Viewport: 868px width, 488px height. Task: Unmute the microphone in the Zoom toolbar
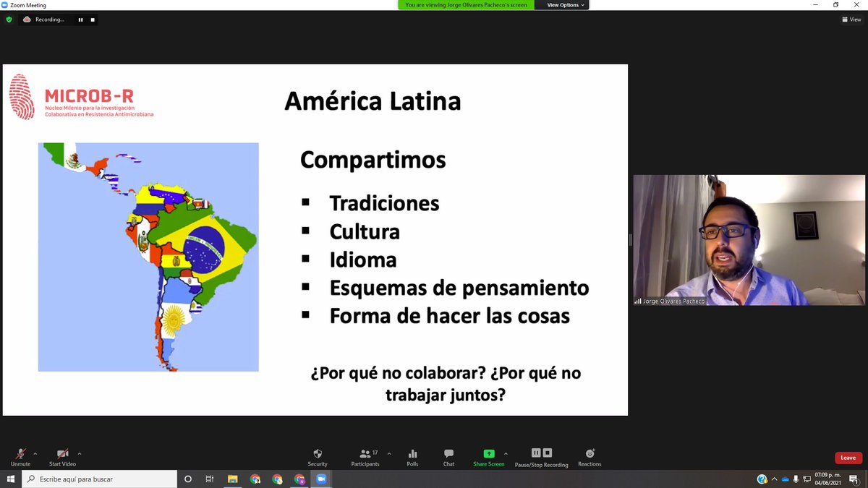click(20, 457)
